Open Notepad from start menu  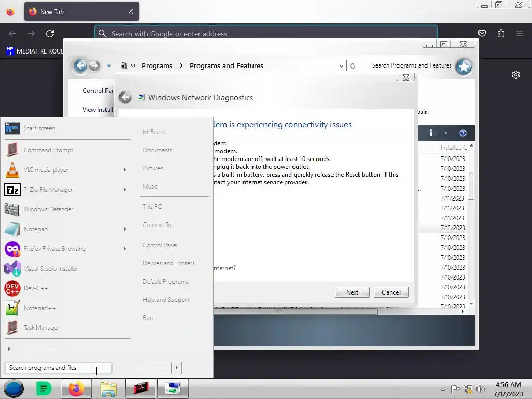pos(67,229)
